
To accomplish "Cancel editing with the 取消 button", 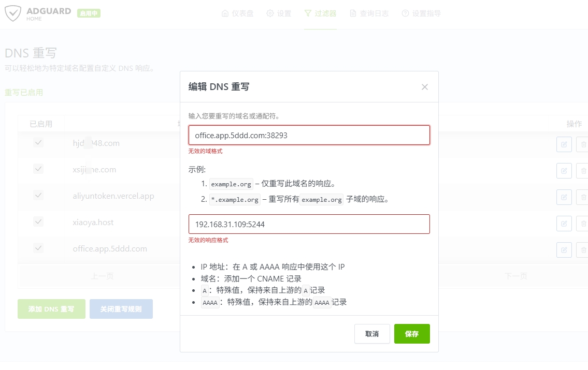I will pyautogui.click(x=372, y=334).
